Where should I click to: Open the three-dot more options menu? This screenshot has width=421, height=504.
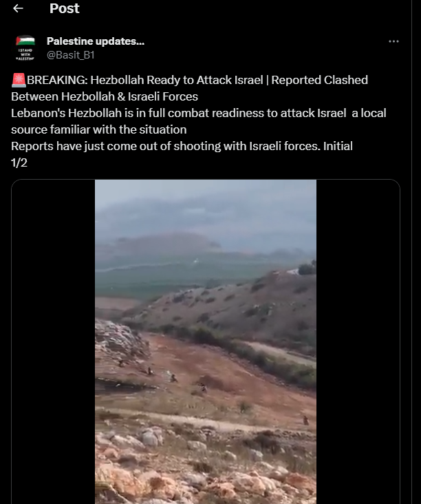[393, 41]
